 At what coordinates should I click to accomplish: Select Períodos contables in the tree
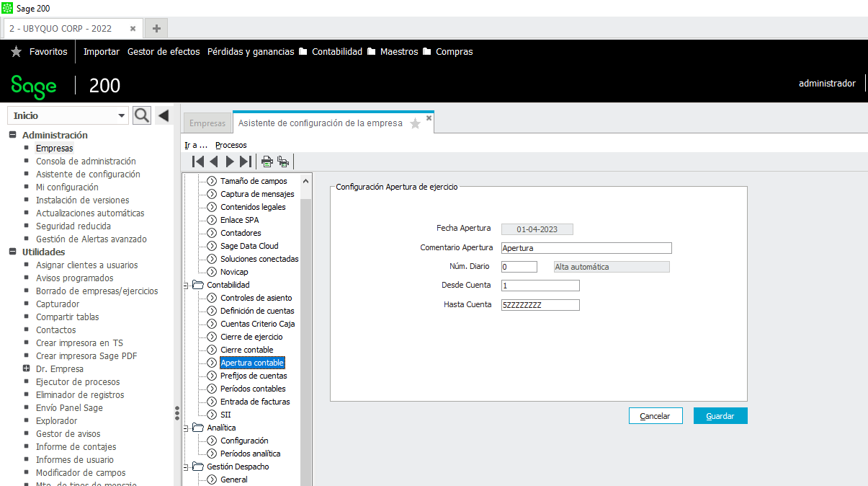[x=253, y=389]
